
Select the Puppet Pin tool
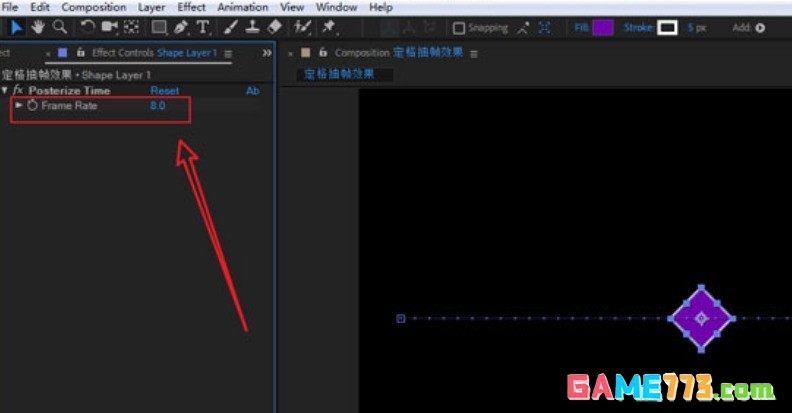[328, 27]
